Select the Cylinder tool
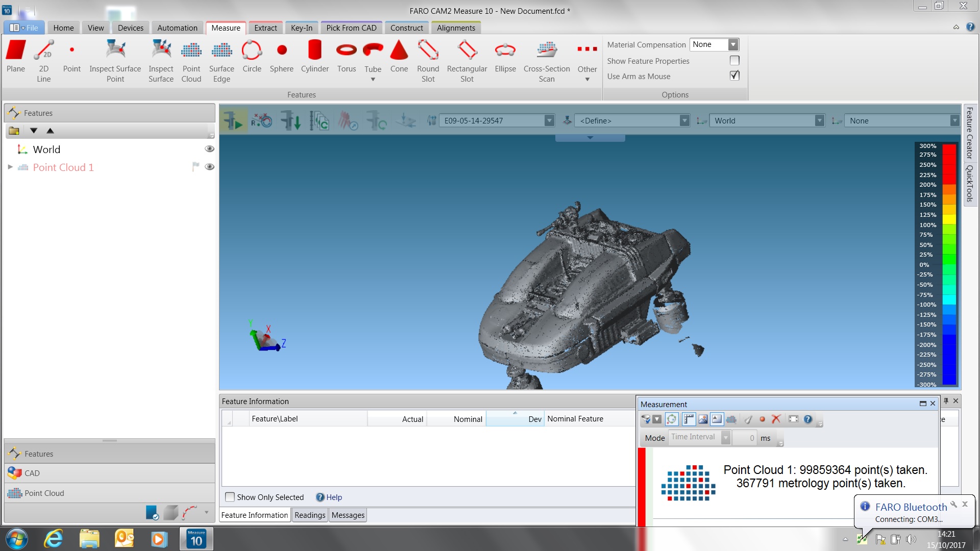 click(315, 57)
